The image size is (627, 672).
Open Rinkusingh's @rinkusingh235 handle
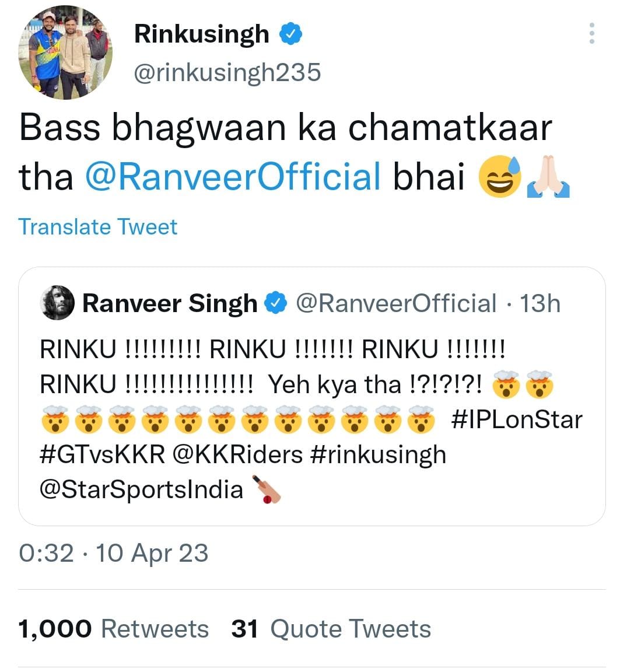coord(229,71)
